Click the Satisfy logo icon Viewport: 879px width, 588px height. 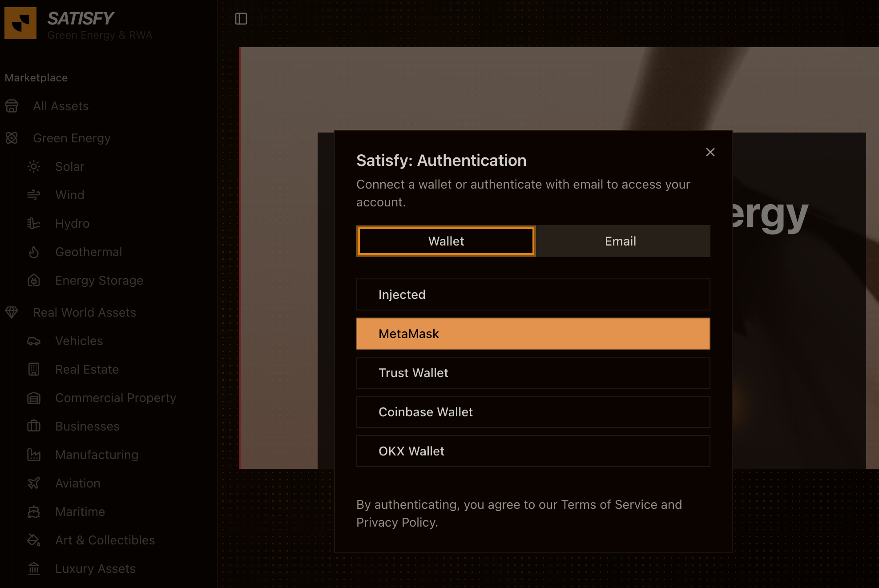click(x=20, y=23)
